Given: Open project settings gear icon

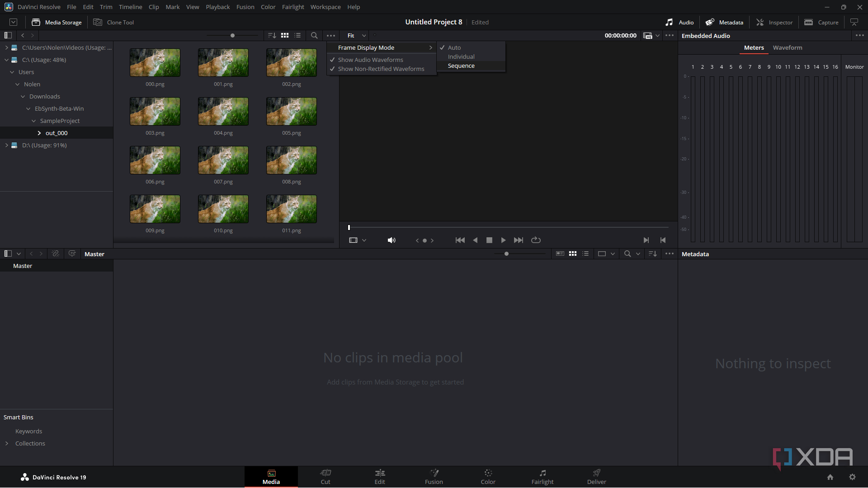Looking at the screenshot, I should 852,477.
